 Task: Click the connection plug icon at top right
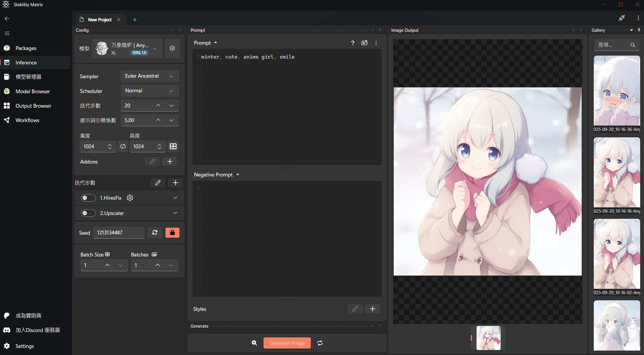(x=622, y=18)
